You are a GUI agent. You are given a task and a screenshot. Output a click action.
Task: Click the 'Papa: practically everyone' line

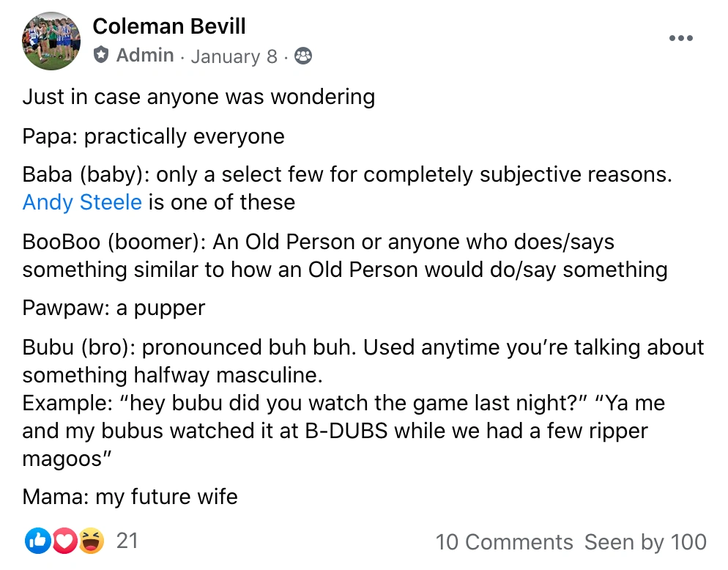(153, 136)
